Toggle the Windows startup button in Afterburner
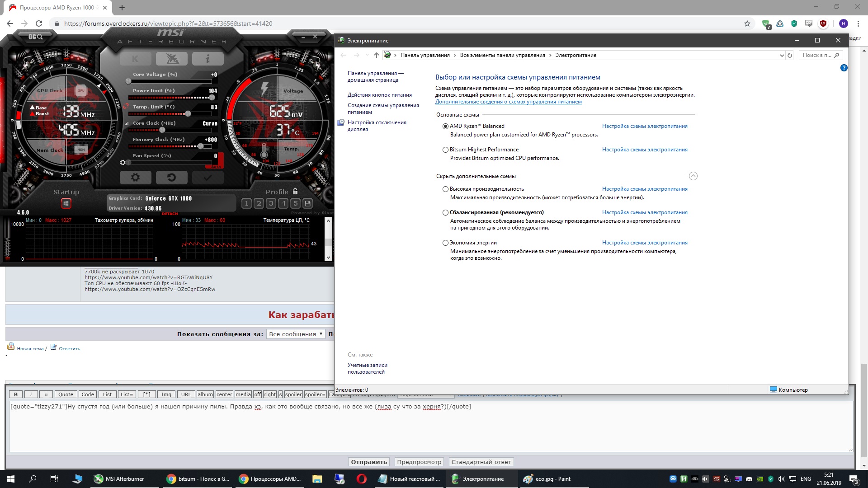This screenshot has height=488, width=868. point(66,204)
